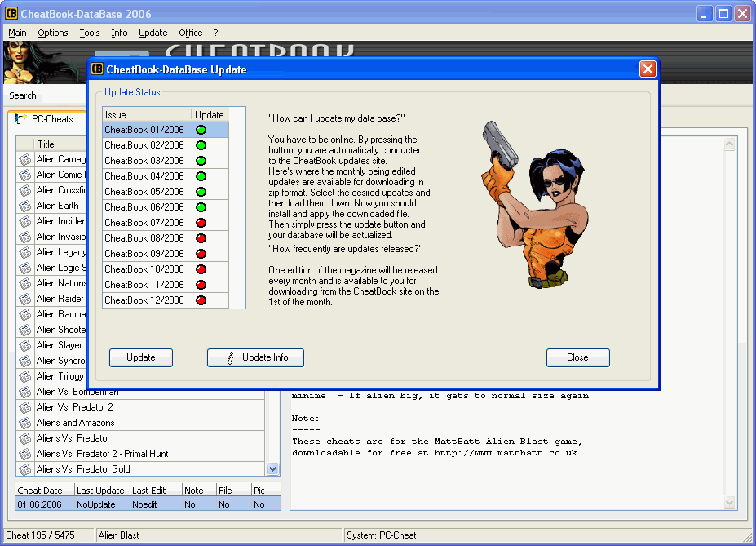Click the icon next to Aliens and Amazons
Screen dimensions: 756x546
[24, 423]
